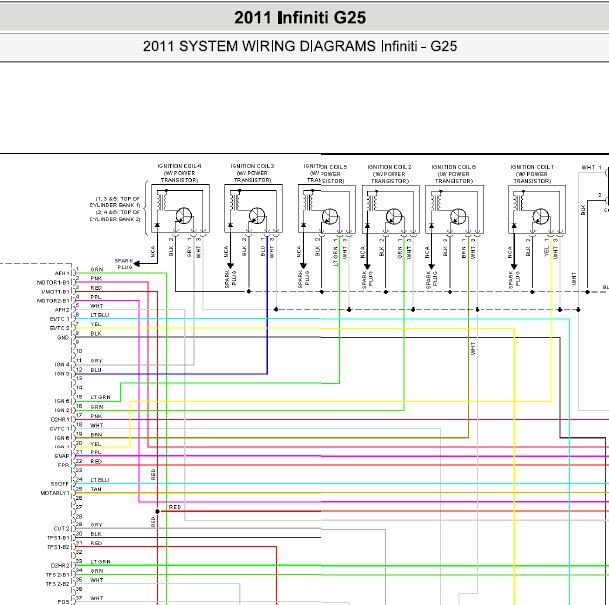Viewport: 609px width, 605px height.
Task: Click the '2011 Infiniti G25' title heading
Action: pos(300,17)
